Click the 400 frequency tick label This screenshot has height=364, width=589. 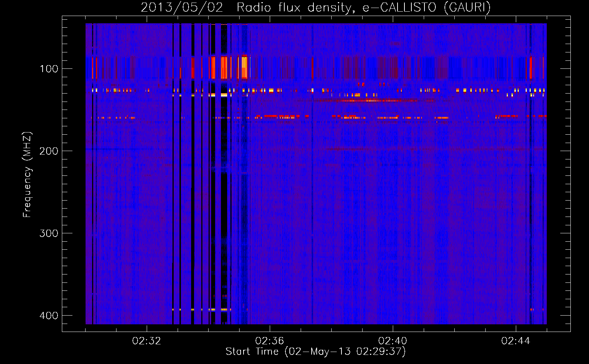click(x=49, y=315)
